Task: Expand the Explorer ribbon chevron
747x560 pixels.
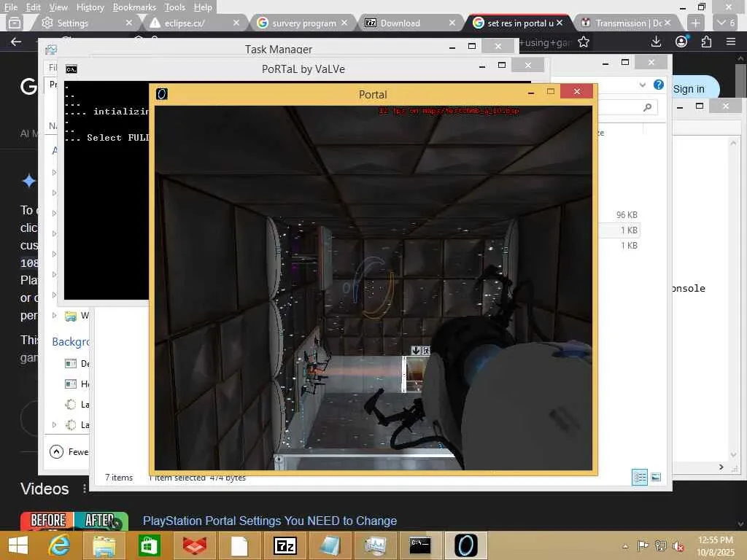Action: tap(642, 85)
